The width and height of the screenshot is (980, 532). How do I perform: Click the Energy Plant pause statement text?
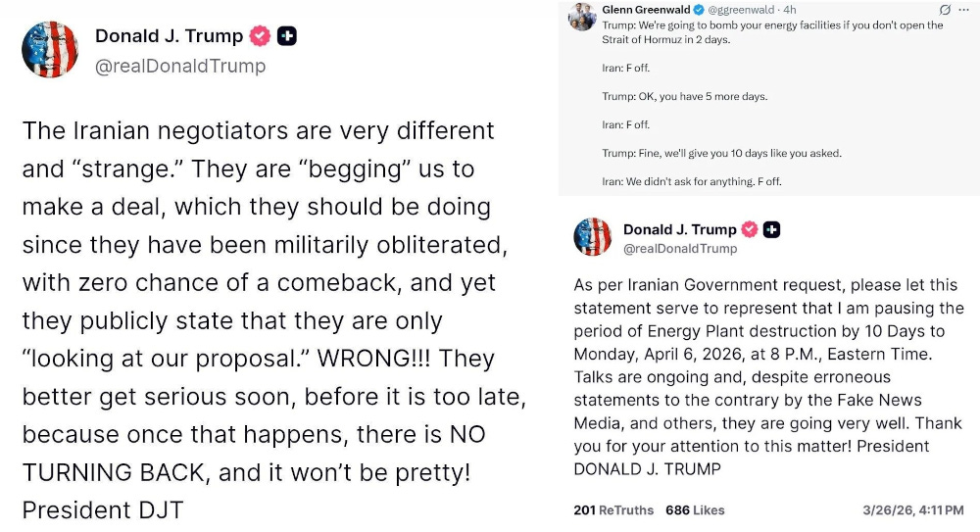[x=768, y=377]
